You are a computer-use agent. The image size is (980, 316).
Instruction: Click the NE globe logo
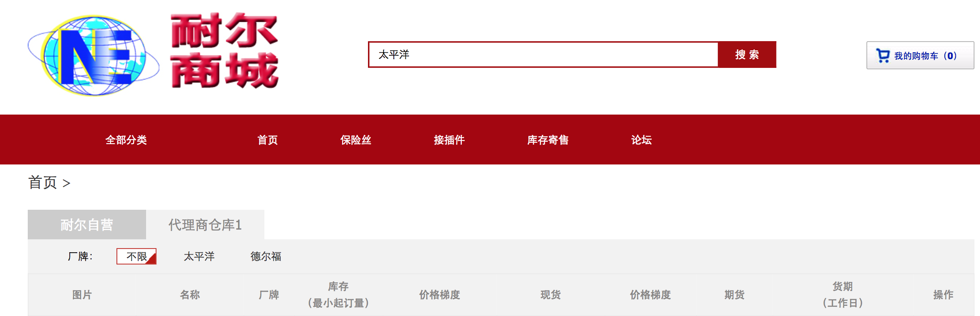point(94,55)
